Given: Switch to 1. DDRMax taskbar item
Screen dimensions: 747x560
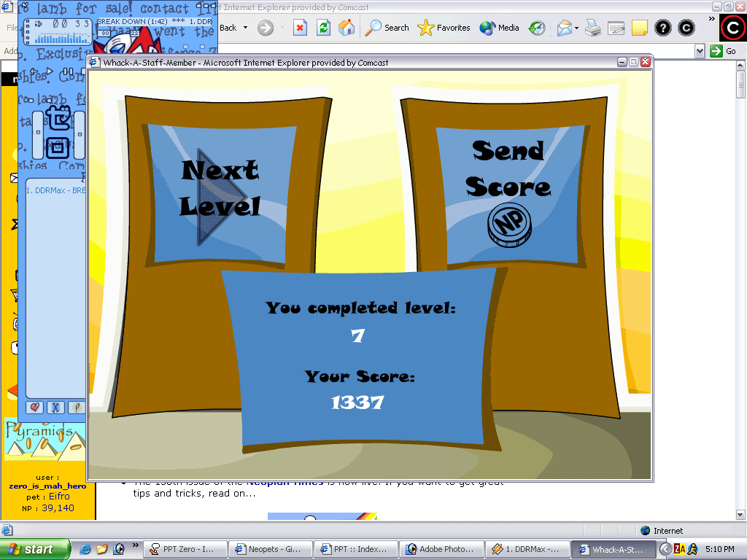Looking at the screenshot, I should [527, 549].
